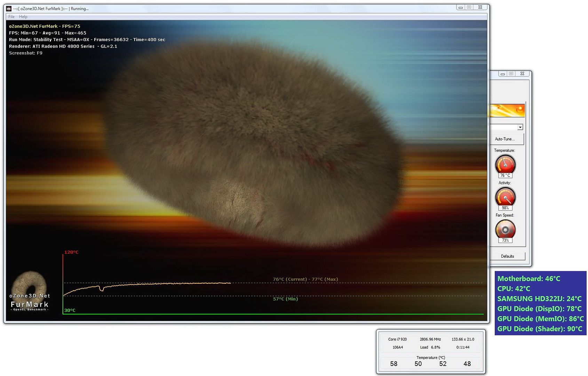
Task: Click the core temperature value 58
Action: tap(394, 363)
